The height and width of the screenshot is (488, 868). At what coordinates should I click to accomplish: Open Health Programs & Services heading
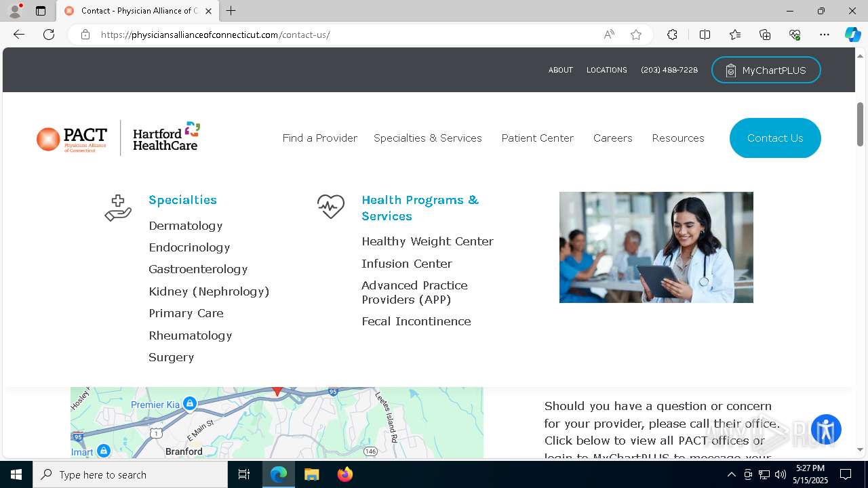point(420,208)
